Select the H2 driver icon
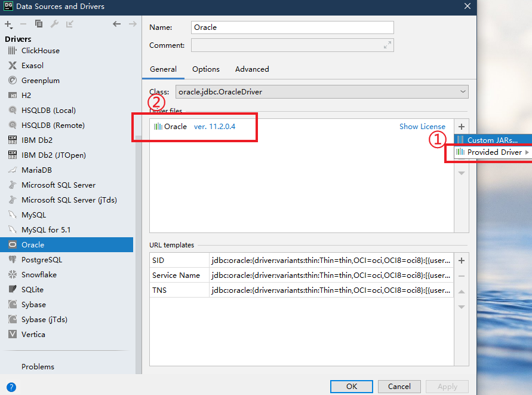532x395 pixels. pyautogui.click(x=12, y=96)
